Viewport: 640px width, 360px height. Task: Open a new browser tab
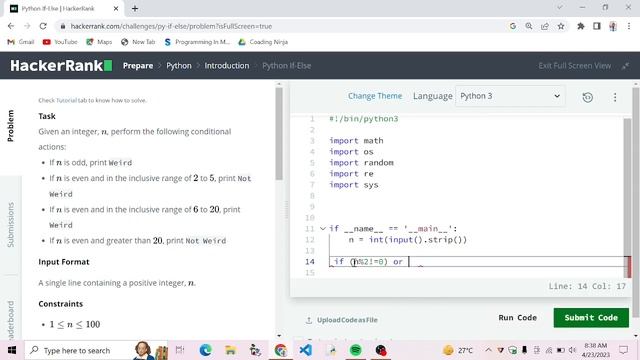coord(135,8)
